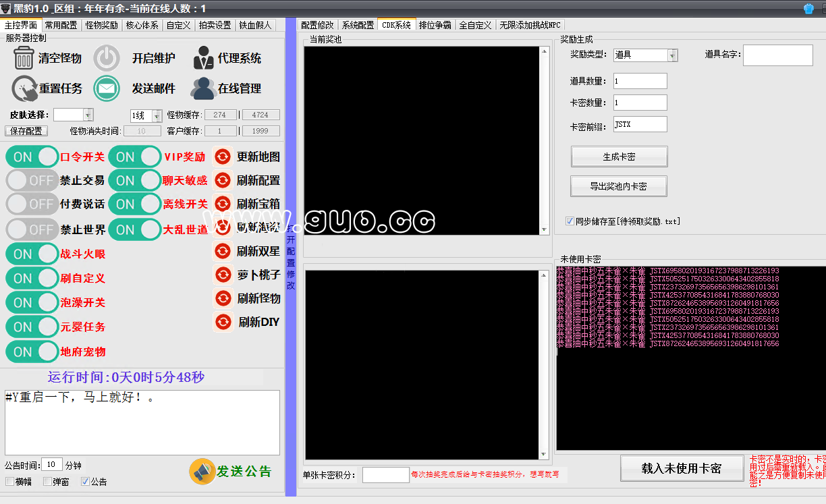Viewport: 826px width, 504px height.
Task: Toggle the 大乱世道 switch
Action: (x=135, y=229)
